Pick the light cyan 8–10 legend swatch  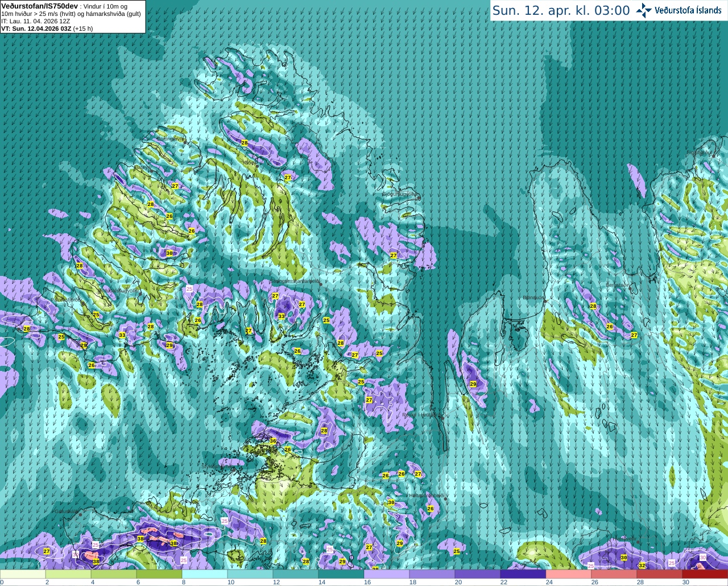click(205, 575)
